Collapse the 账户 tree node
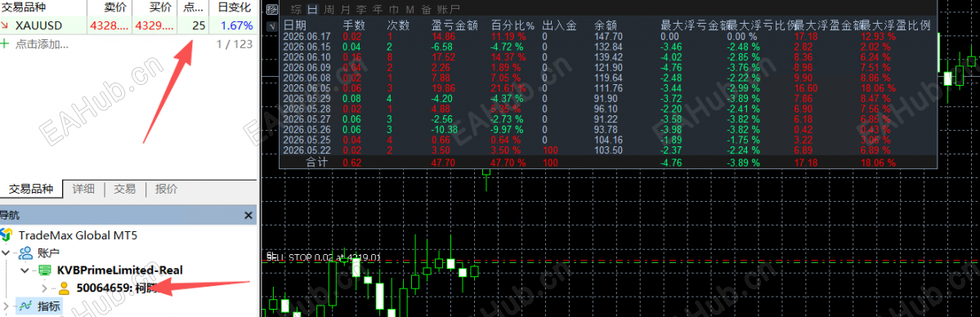980x317 pixels. (x=7, y=252)
